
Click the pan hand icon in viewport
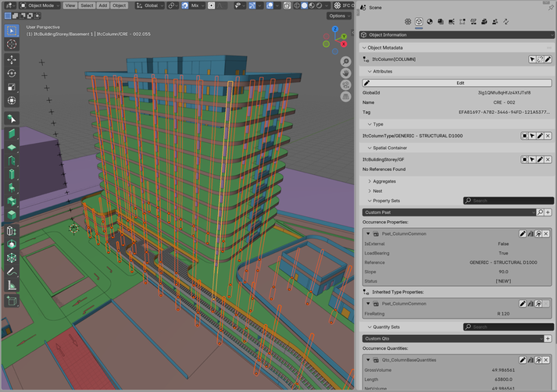pyautogui.click(x=345, y=73)
